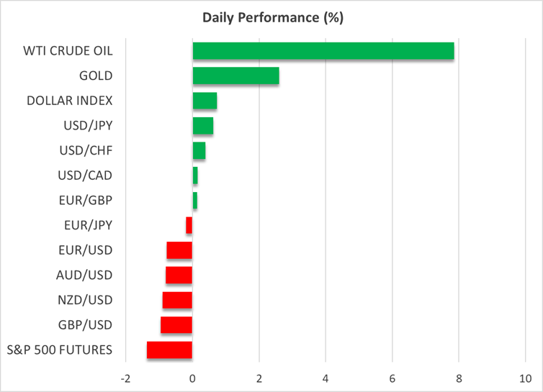Viewport: 543px width, 392px height.
Task: Click the S&P 500 FUTURES axis label
Action: click(60, 350)
